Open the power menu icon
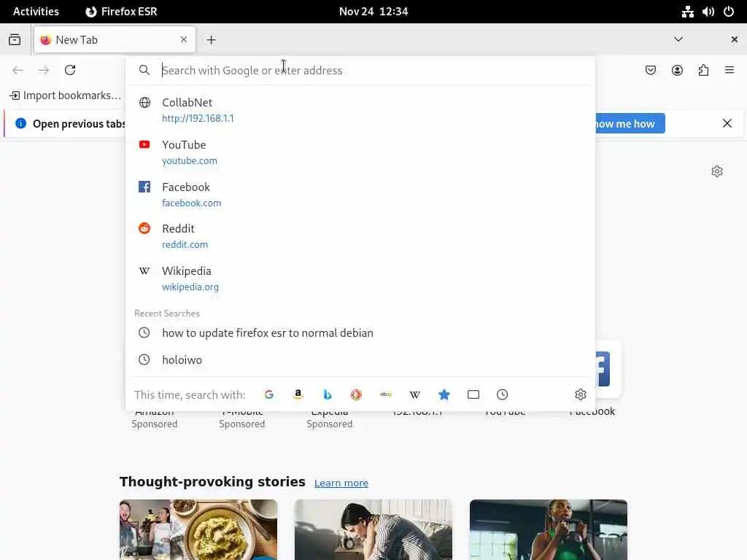The height and width of the screenshot is (560, 747). click(729, 12)
